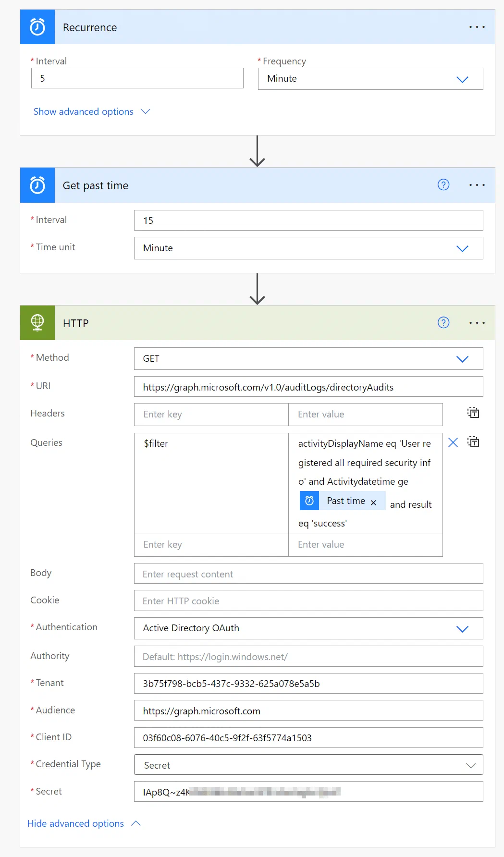Click the Audience field
The image size is (504, 857).
tap(308, 710)
